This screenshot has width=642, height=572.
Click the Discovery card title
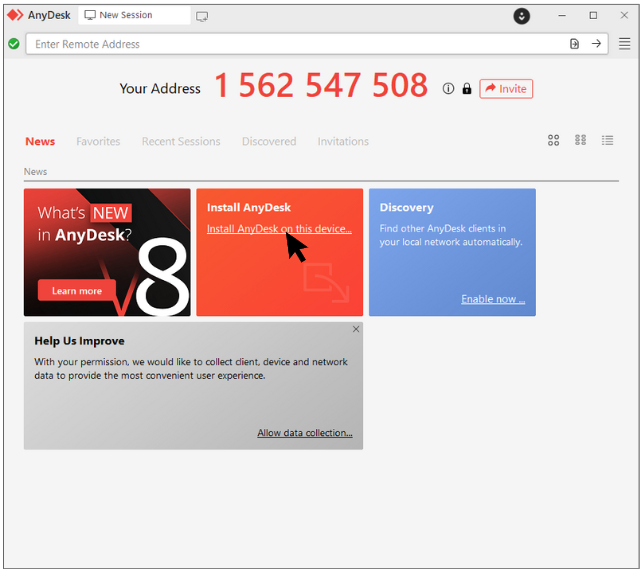pos(406,208)
